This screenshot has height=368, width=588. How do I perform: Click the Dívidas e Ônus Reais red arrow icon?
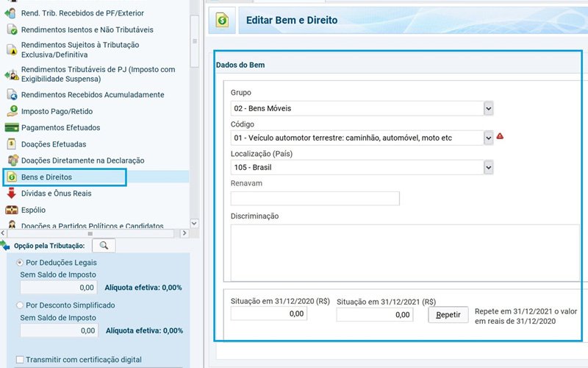coord(12,194)
